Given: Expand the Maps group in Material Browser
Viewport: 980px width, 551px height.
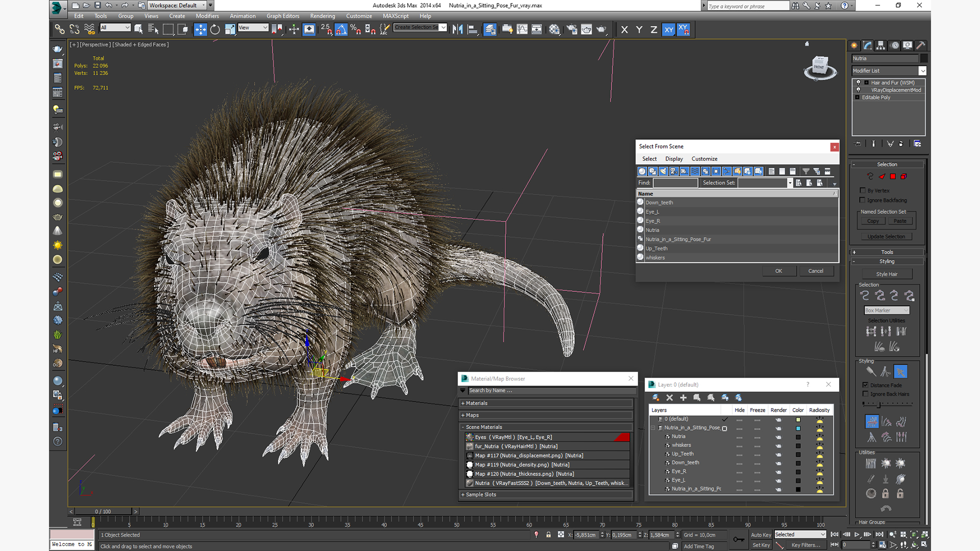Looking at the screenshot, I should (x=547, y=415).
